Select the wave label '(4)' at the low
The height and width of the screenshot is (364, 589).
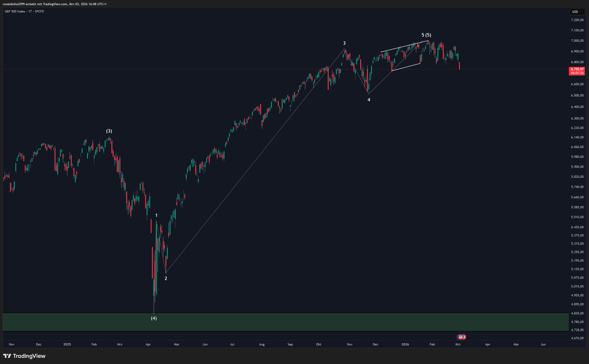154,318
